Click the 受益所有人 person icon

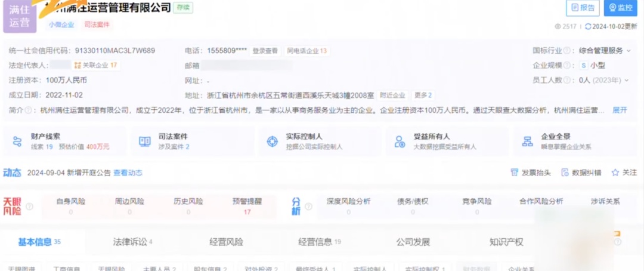click(x=400, y=141)
